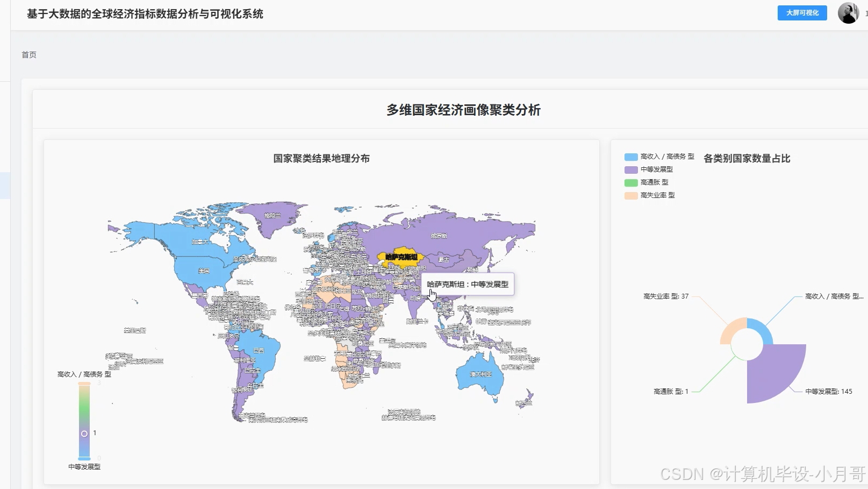Click the truncated 高收入 / 高债务 型 pie label
The height and width of the screenshot is (489, 868).
(x=834, y=296)
